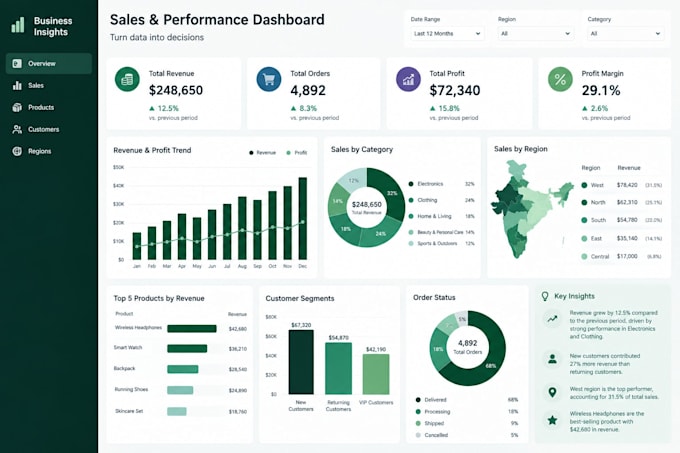680x453 pixels.
Task: Click the Home & Living legend entry
Action: (x=441, y=216)
